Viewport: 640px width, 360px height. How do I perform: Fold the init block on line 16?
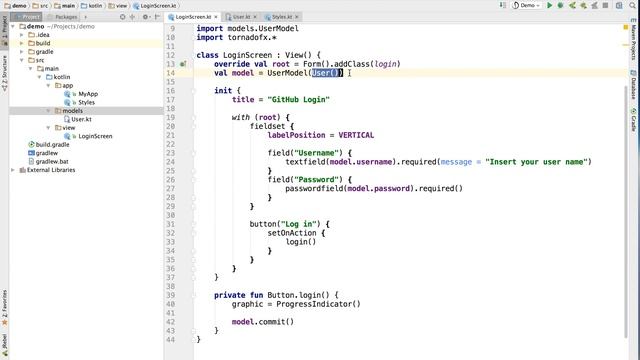pos(194,91)
